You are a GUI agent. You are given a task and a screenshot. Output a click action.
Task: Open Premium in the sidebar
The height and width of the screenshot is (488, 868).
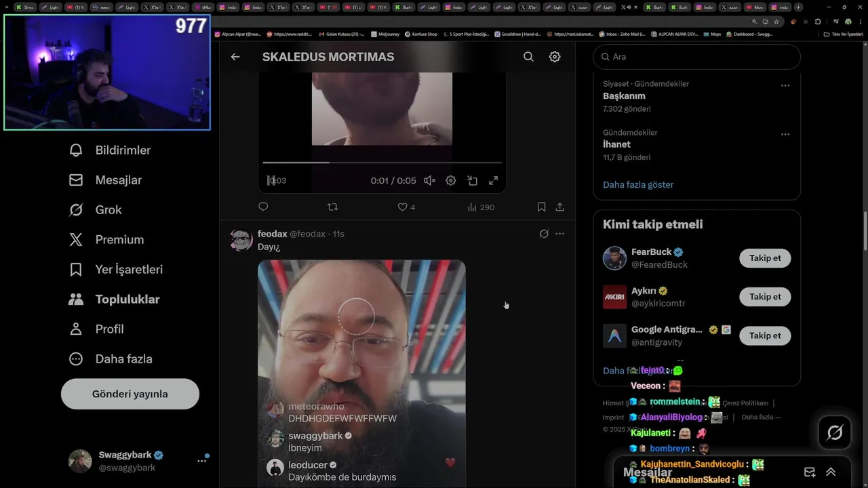(x=106, y=239)
